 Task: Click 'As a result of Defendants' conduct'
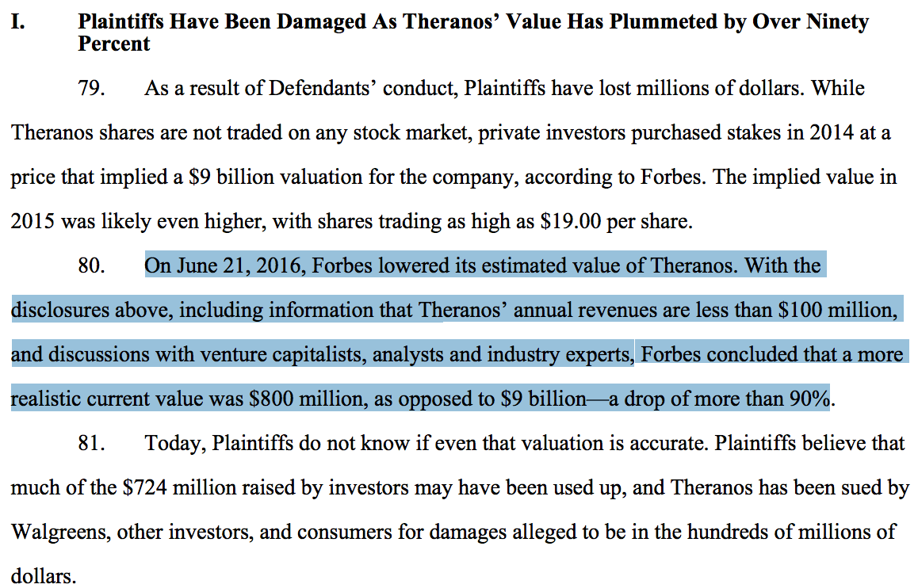click(x=301, y=88)
